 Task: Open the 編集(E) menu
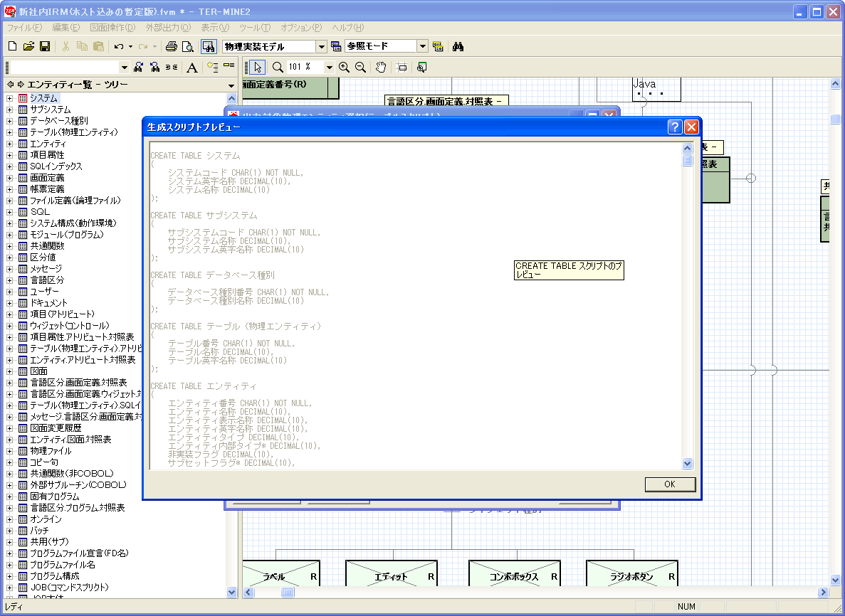click(x=65, y=28)
